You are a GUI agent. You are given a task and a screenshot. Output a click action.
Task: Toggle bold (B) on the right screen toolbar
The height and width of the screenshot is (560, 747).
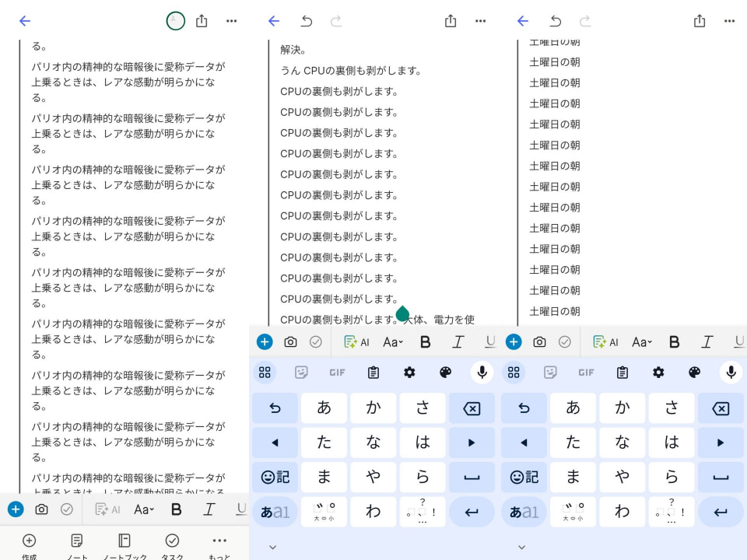[674, 342]
